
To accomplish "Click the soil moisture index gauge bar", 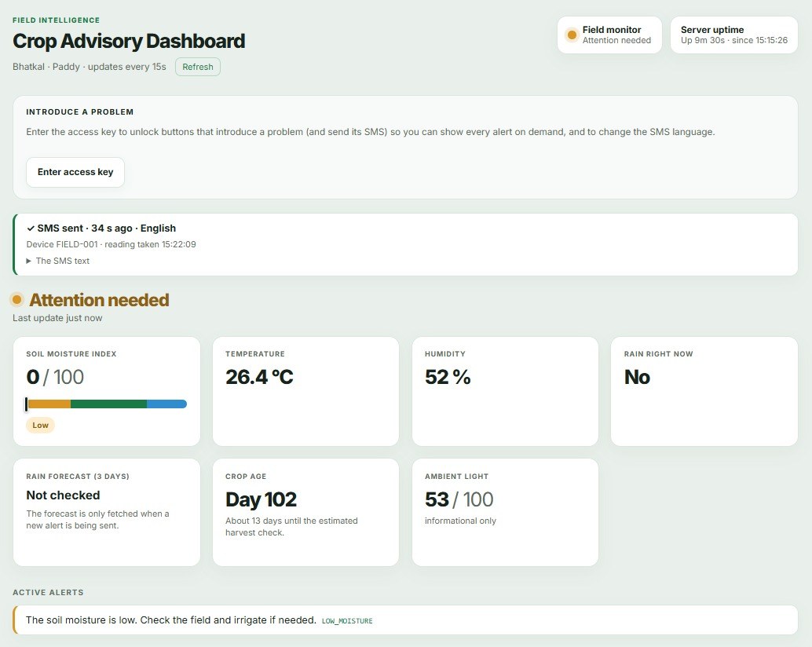I will click(106, 404).
